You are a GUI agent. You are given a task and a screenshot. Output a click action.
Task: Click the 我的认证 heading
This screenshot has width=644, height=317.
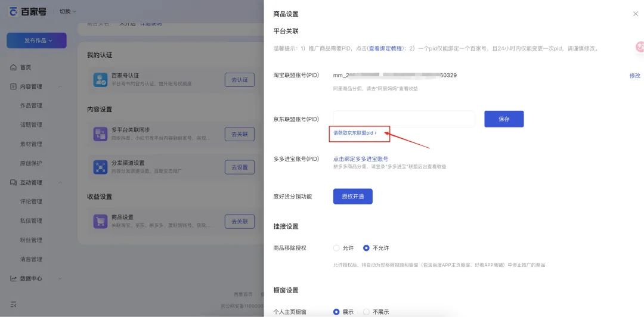click(x=100, y=55)
